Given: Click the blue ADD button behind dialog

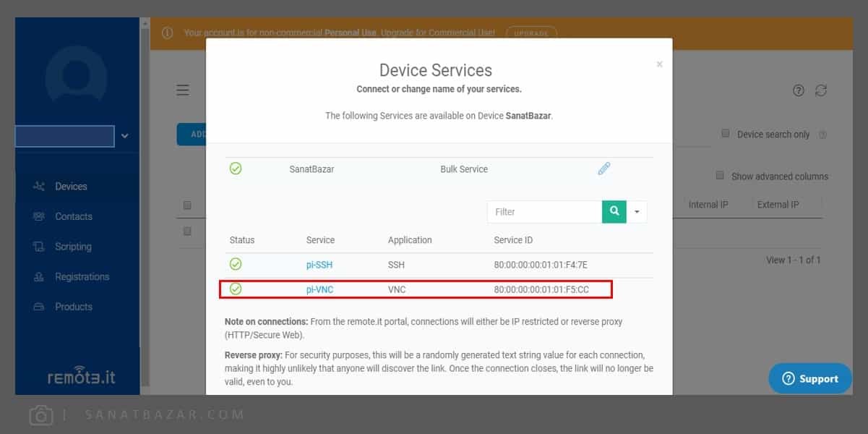Looking at the screenshot, I should coord(192,134).
